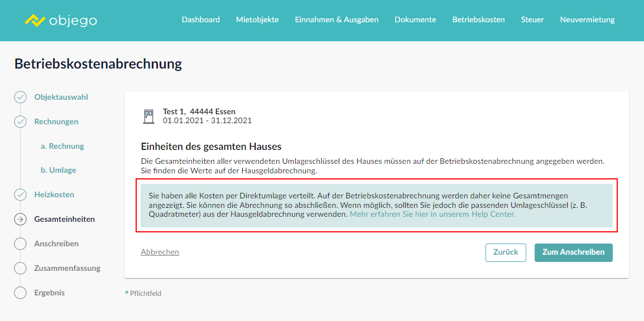
Task: Click the Abbrechen link
Action: click(160, 252)
